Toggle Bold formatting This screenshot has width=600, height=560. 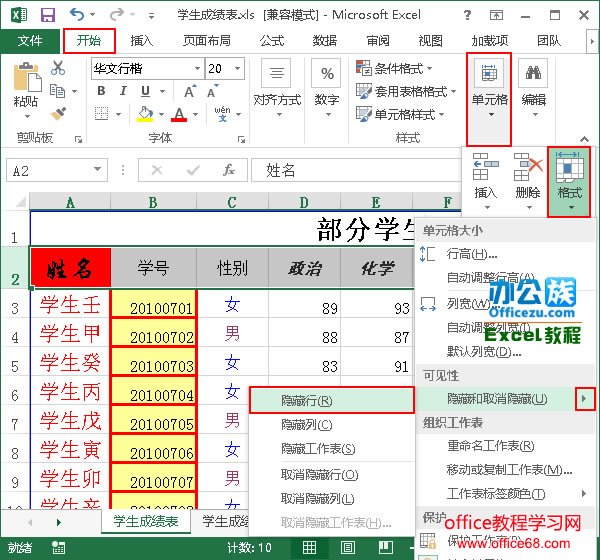coord(101,92)
